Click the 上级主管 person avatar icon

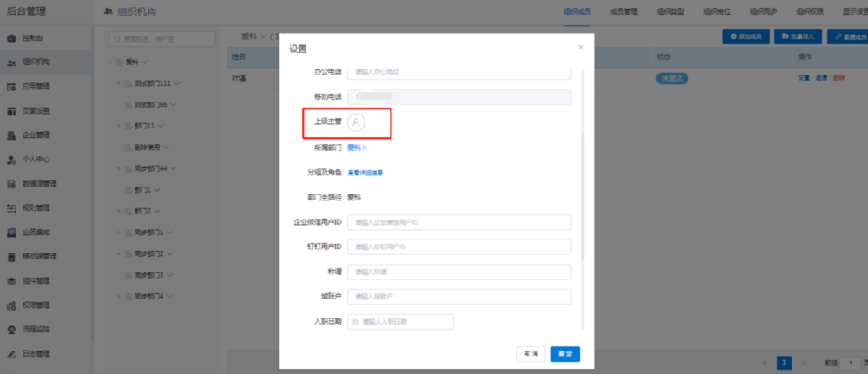click(356, 123)
